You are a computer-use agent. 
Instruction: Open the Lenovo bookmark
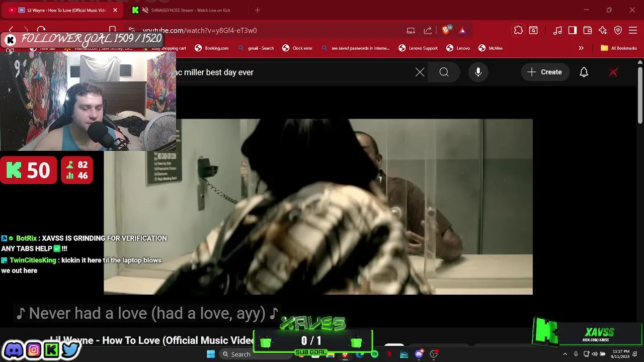click(458, 48)
